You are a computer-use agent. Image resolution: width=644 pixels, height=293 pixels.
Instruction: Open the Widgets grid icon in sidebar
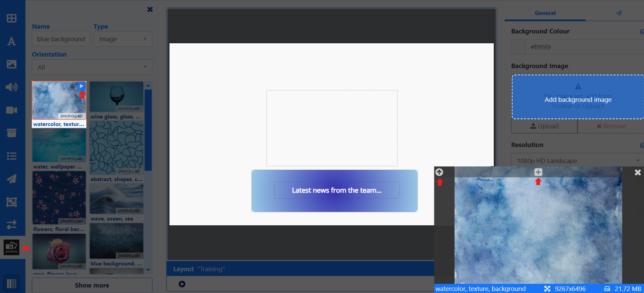pos(11,18)
